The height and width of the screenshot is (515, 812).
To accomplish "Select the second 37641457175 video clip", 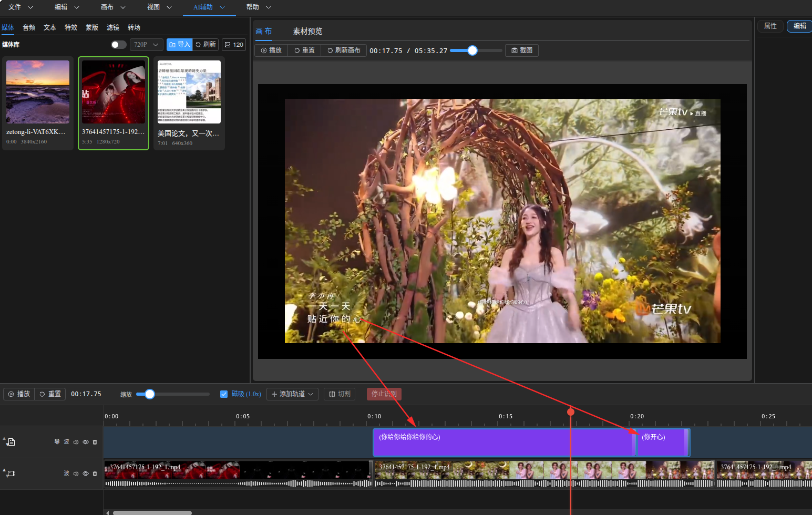I will tap(544, 473).
